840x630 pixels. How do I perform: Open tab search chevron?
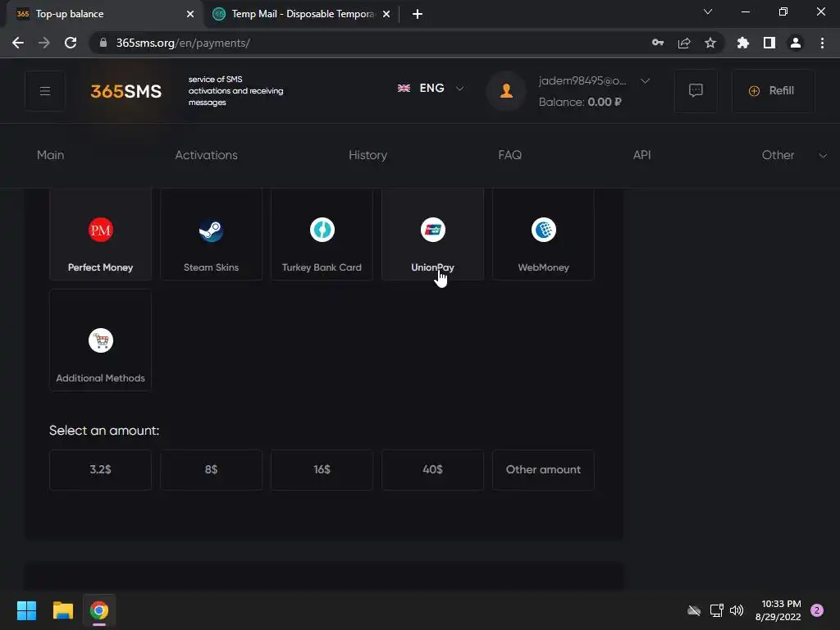coord(708,11)
